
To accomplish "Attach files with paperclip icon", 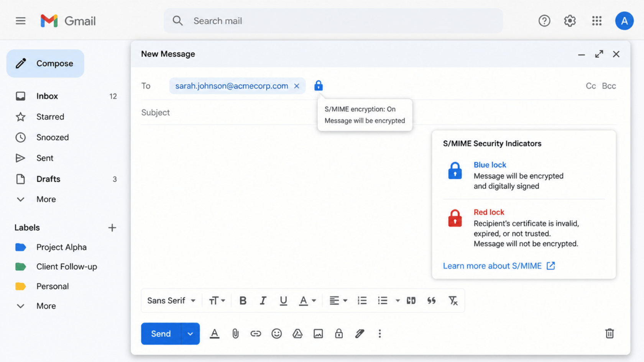I will tap(235, 334).
